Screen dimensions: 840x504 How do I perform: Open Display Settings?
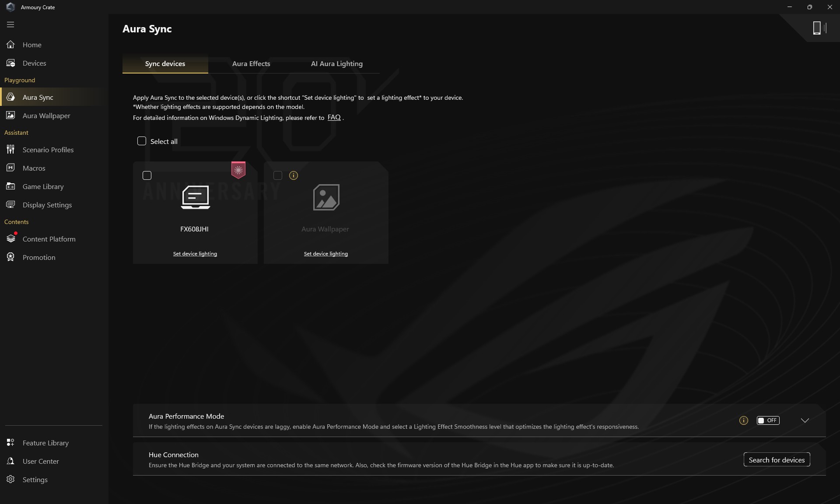[54, 205]
